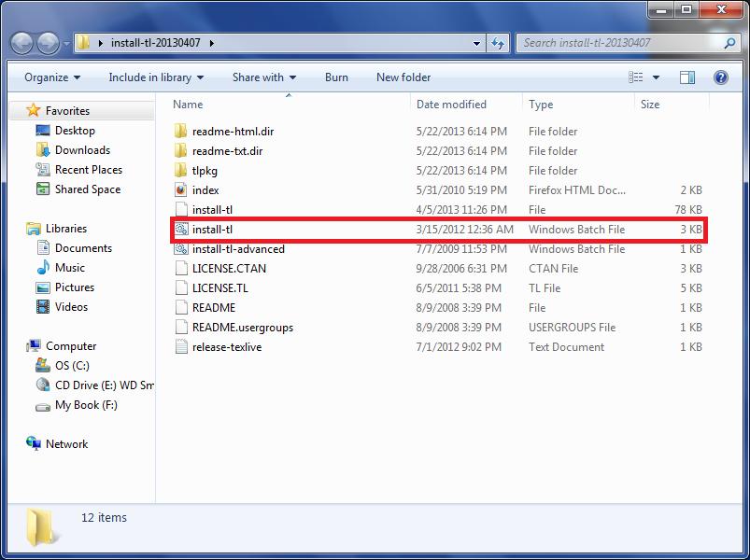Image resolution: width=750 pixels, height=560 pixels.
Task: Click the Desktop icon in Favorites
Action: 43,131
